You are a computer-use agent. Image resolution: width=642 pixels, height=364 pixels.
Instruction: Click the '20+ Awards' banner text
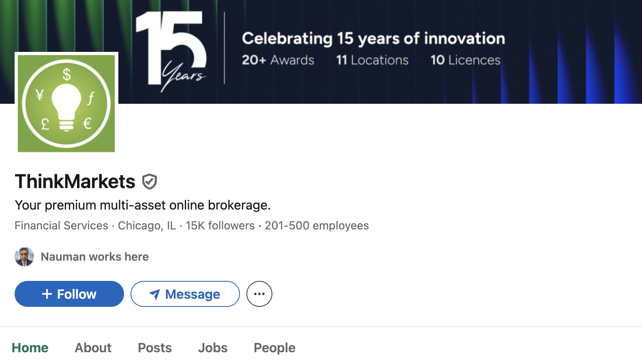pyautogui.click(x=278, y=60)
